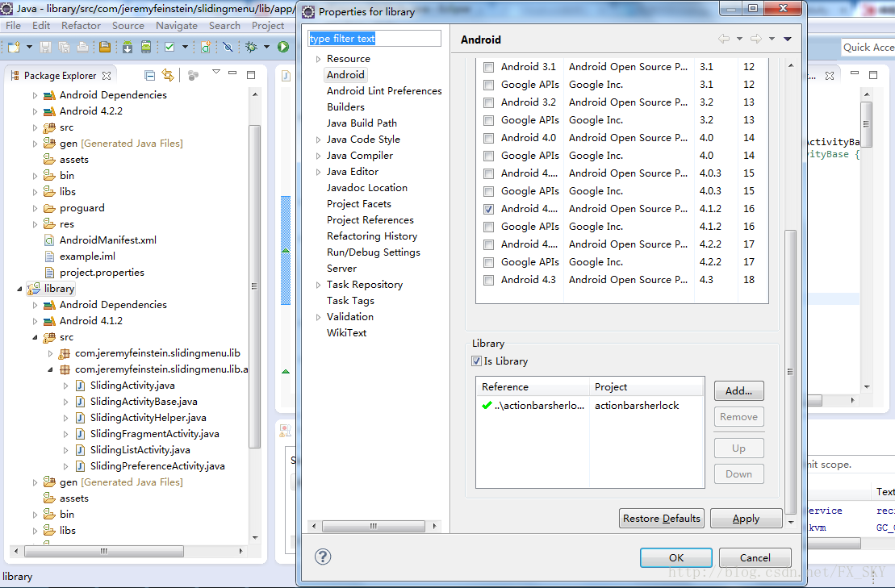Click the Add... library reference button

coord(738,391)
